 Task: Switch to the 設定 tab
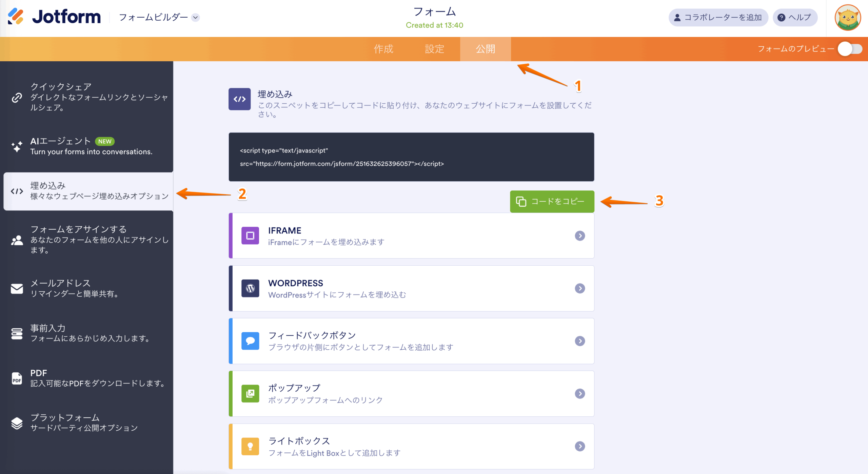point(434,49)
